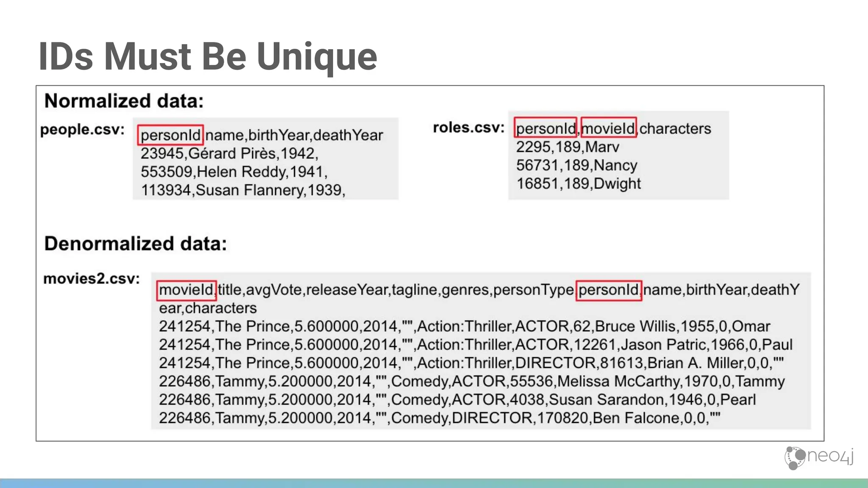Click the 'IDs Must Be Unique' title
Viewport: 868px width, 488px height.
point(208,56)
